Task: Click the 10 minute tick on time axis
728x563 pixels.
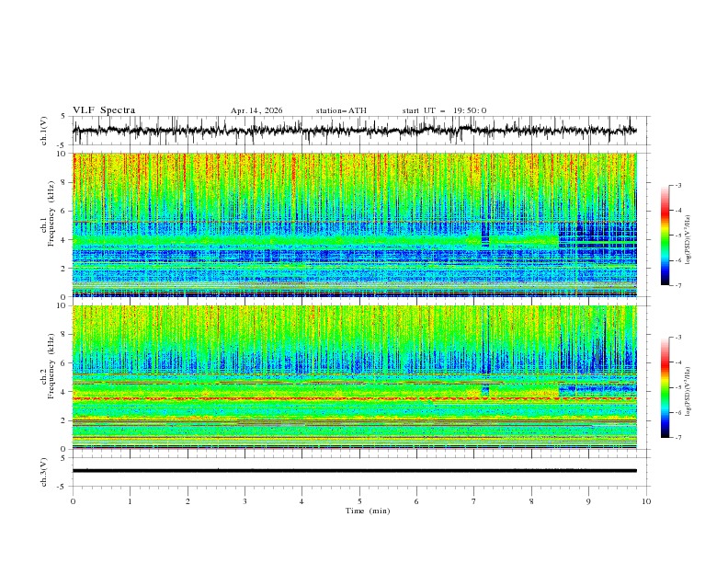Action: click(646, 501)
